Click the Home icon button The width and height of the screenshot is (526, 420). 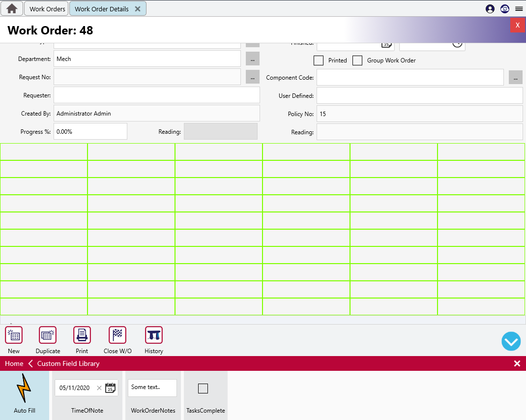tap(12, 9)
